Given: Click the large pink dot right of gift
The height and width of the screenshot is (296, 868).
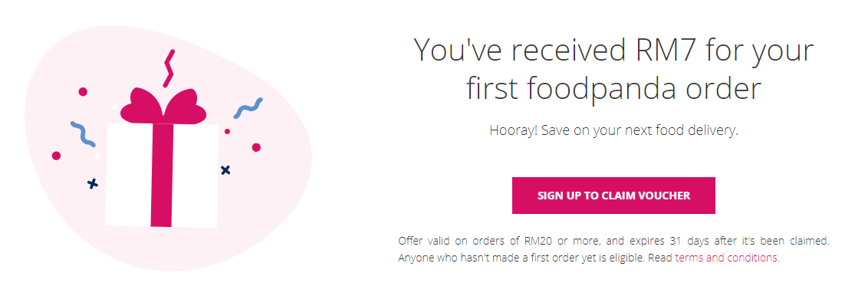Looking at the screenshot, I should coord(256,147).
